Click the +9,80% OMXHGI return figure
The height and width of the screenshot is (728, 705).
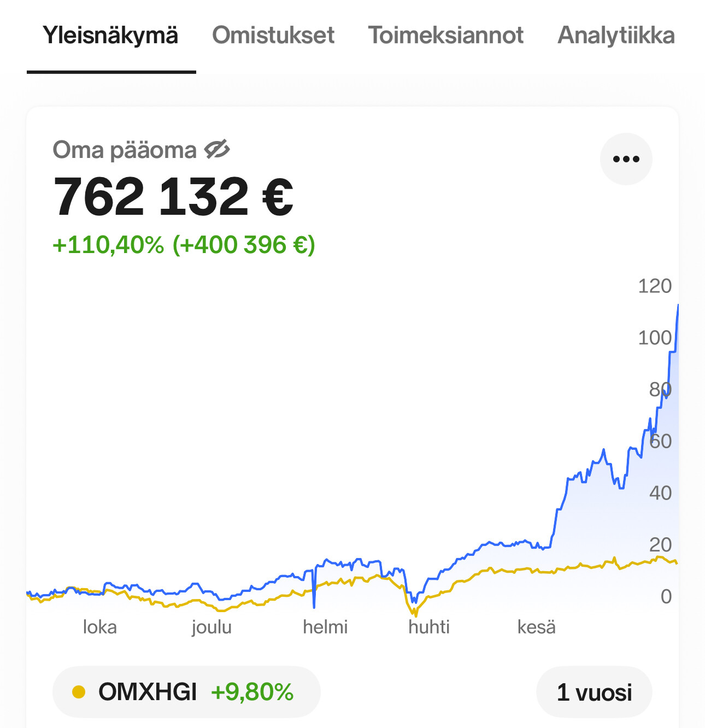tap(252, 692)
